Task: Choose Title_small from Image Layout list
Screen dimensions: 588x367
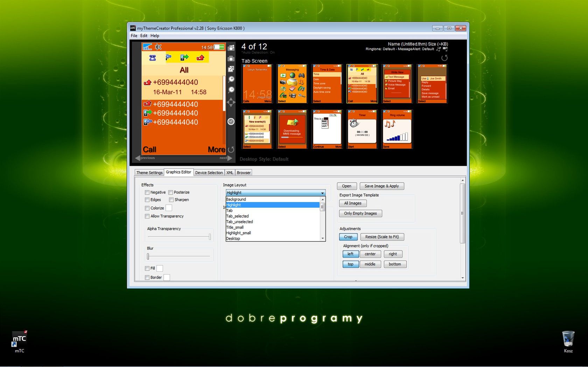Action: (273, 227)
